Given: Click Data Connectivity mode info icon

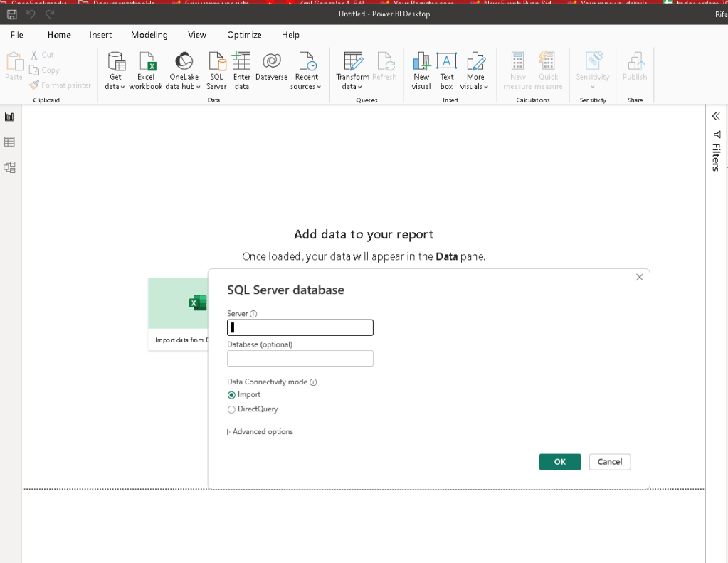Looking at the screenshot, I should [313, 382].
